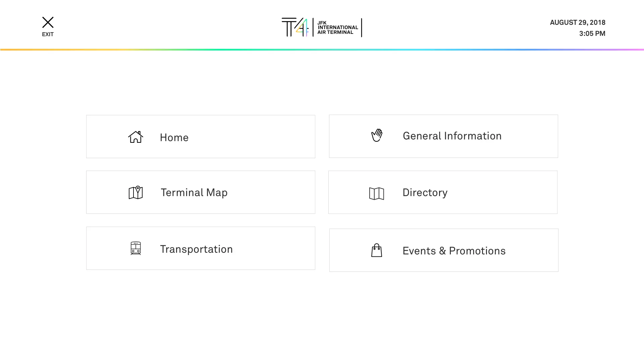Screen dimensions: 644x362
Task: Click the EXIT label
Action: coord(48,34)
